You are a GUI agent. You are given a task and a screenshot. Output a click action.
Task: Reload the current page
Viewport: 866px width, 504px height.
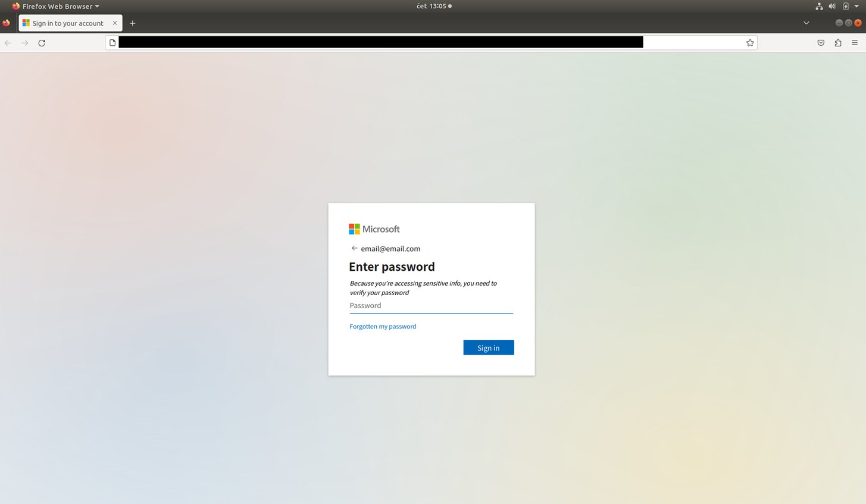(42, 43)
